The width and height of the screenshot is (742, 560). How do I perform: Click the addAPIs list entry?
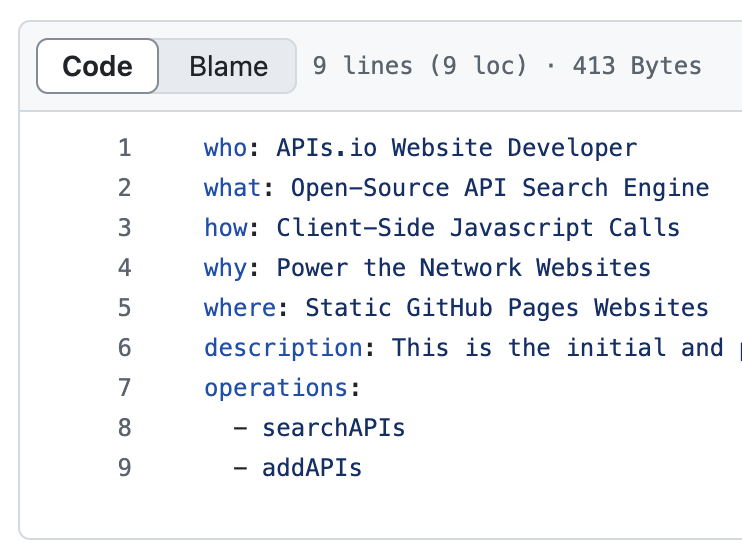[311, 468]
